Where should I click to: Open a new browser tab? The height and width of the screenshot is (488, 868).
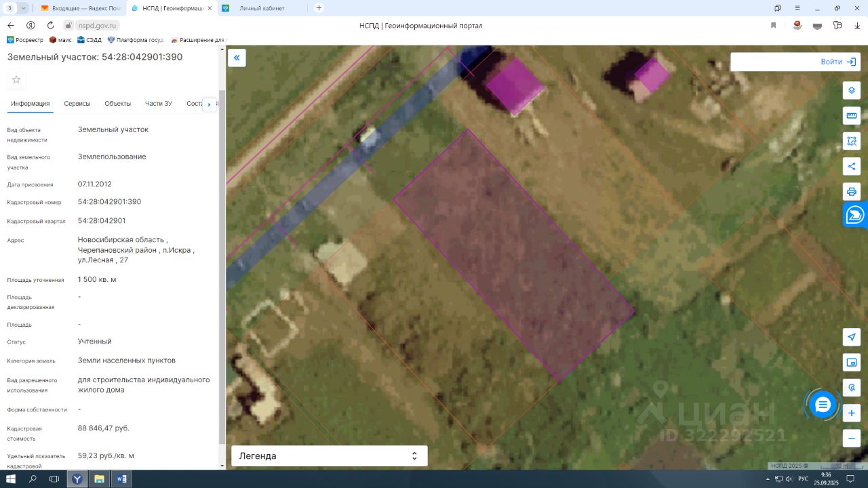319,8
